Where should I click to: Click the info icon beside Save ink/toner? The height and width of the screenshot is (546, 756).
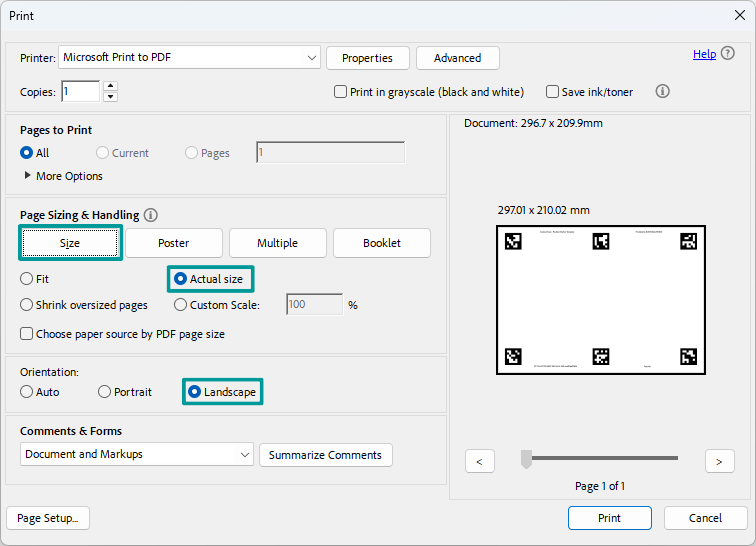tap(662, 91)
